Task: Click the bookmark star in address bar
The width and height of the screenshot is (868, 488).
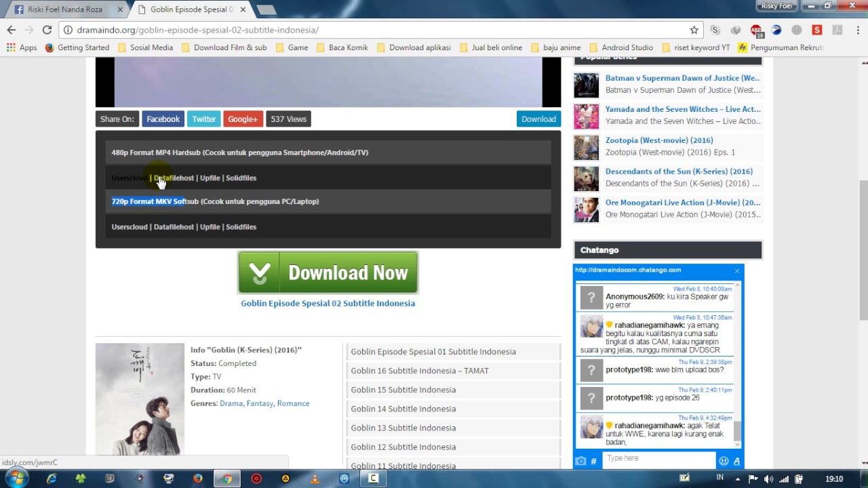Action: pyautogui.click(x=694, y=30)
